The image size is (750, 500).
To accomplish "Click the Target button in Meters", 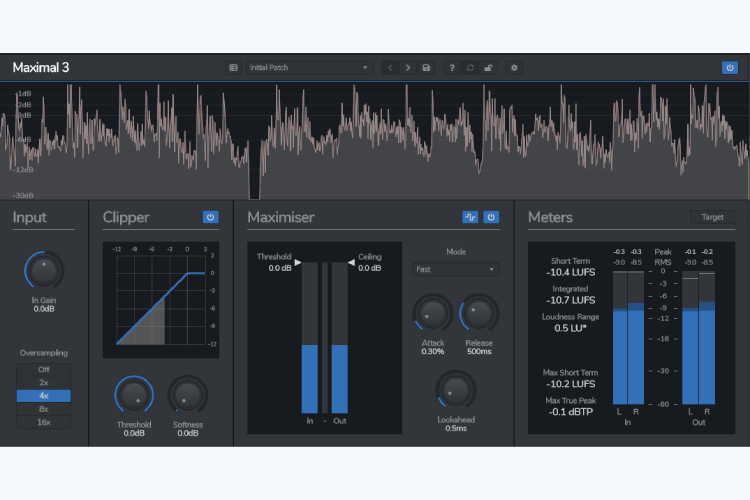I will tap(712, 217).
